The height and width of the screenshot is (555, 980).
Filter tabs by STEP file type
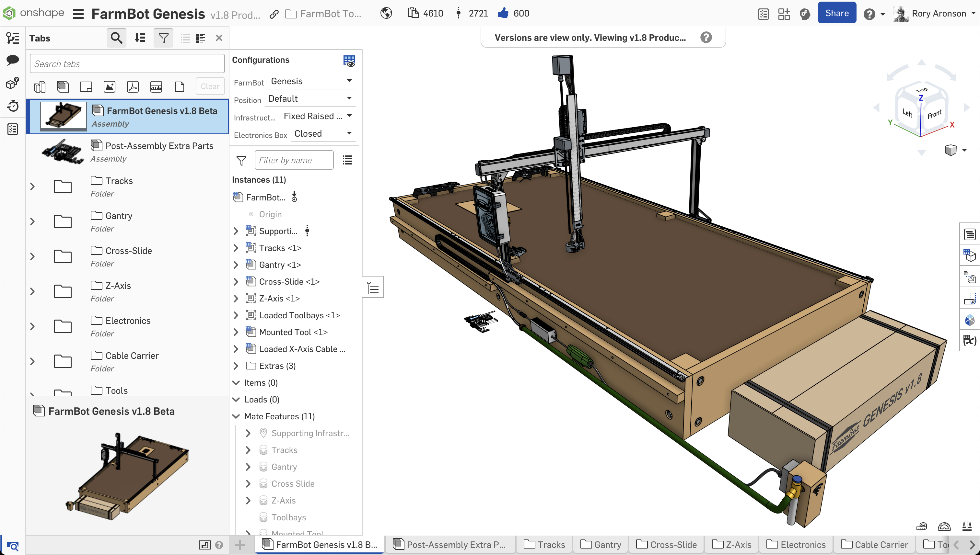(156, 87)
